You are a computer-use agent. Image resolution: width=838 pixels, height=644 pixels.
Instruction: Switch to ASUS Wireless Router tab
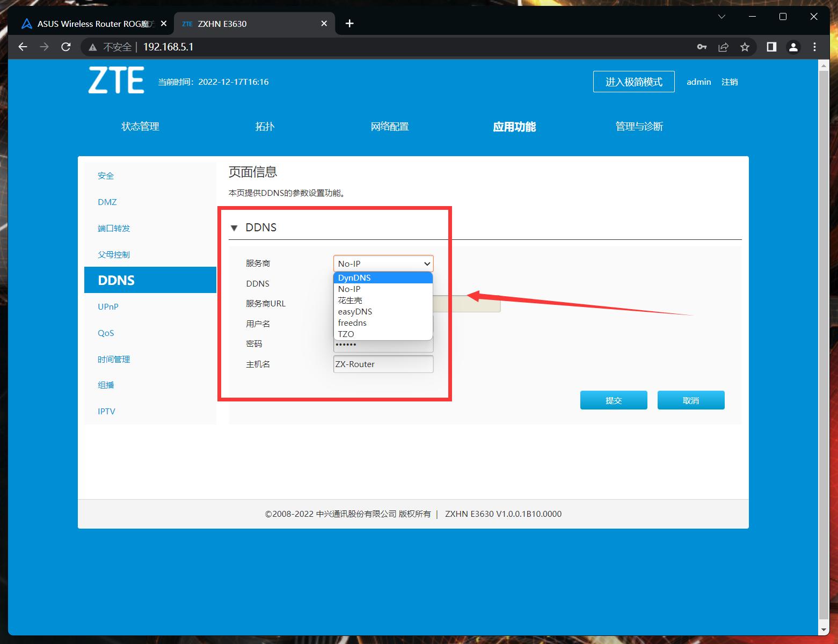(89, 24)
